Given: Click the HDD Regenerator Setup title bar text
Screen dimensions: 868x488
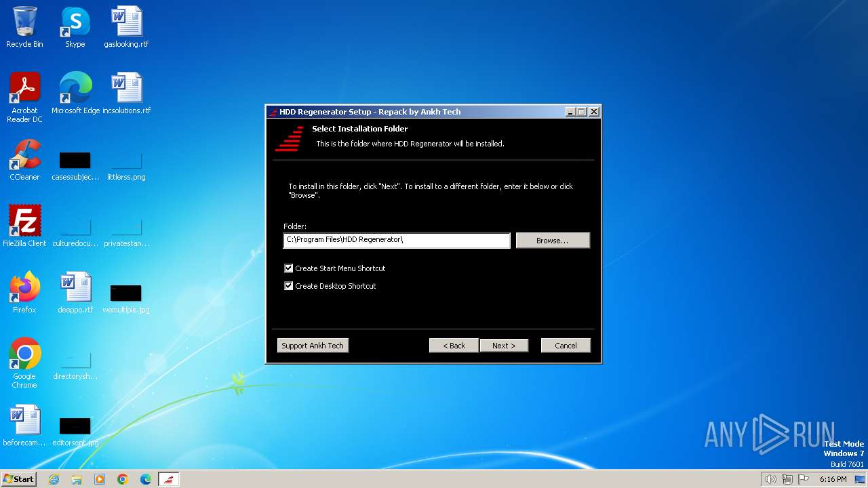Looking at the screenshot, I should pyautogui.click(x=370, y=112).
